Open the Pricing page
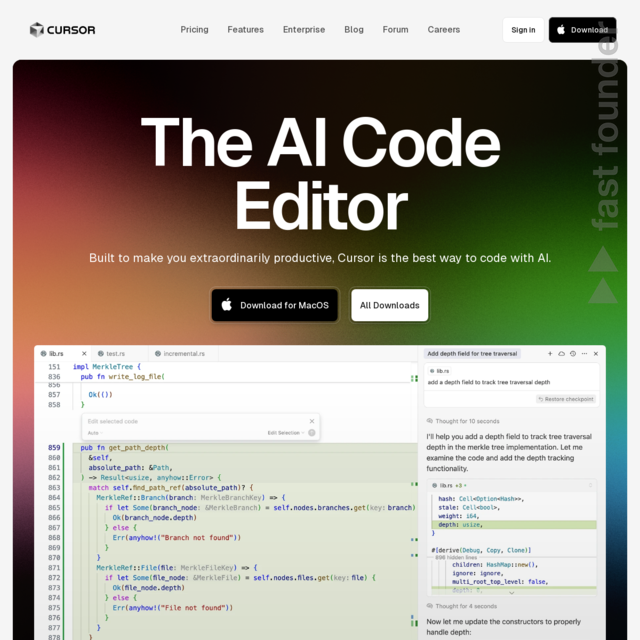Viewport: 640px width, 640px height. click(x=194, y=30)
